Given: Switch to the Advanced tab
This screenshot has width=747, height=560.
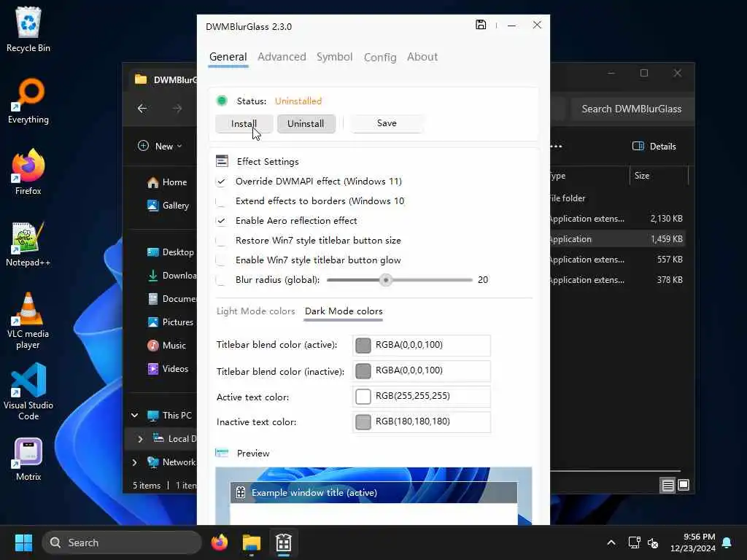Looking at the screenshot, I should tap(282, 57).
